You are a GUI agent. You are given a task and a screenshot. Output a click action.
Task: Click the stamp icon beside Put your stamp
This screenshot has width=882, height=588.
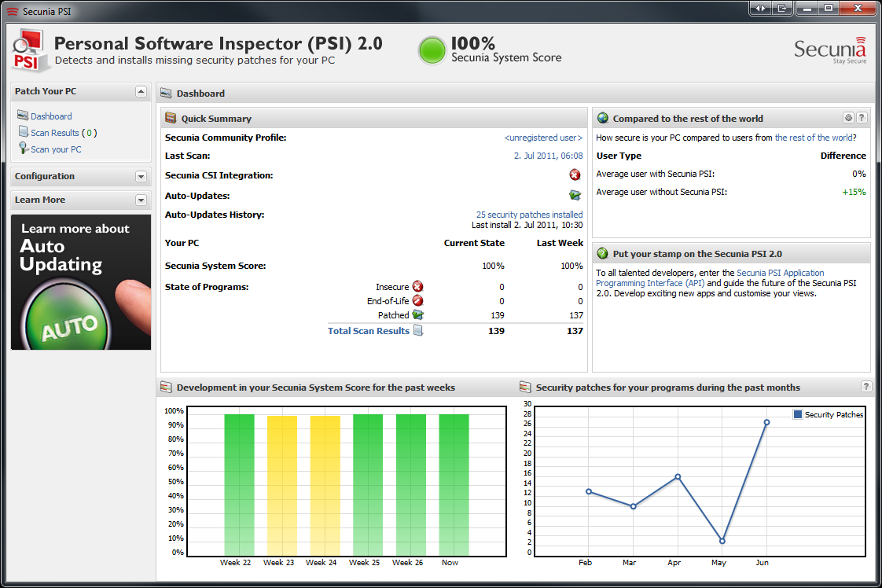(602, 254)
